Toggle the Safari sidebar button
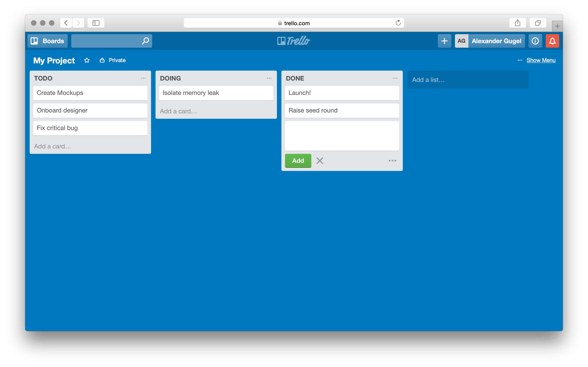588x367 pixels. pos(96,23)
